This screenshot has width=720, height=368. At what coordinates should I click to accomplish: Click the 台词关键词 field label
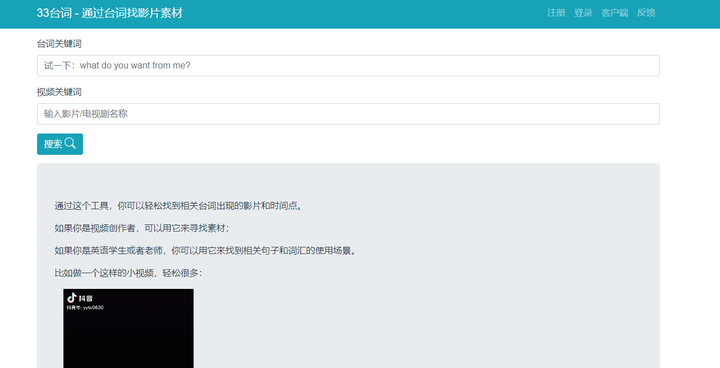[59, 44]
